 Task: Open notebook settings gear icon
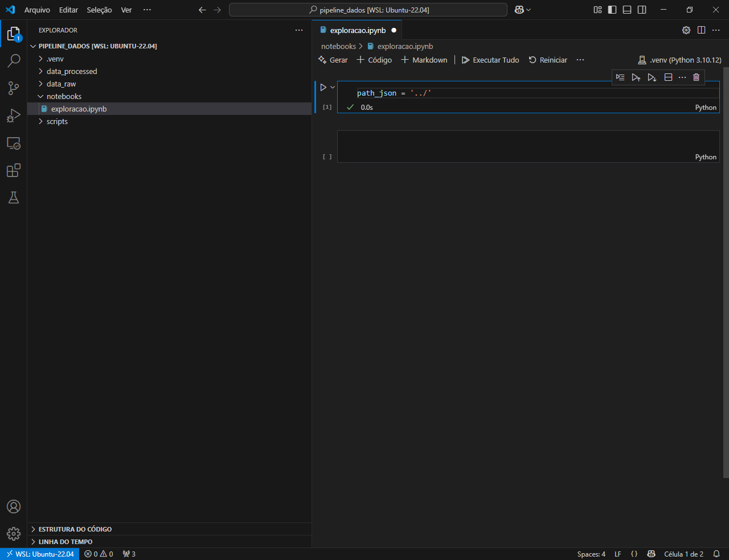click(686, 30)
